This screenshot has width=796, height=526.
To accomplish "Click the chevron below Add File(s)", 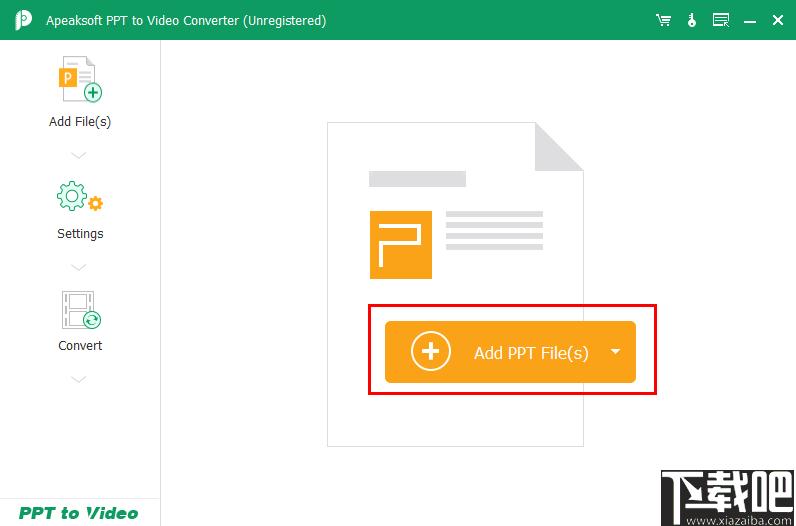I will [x=78, y=155].
